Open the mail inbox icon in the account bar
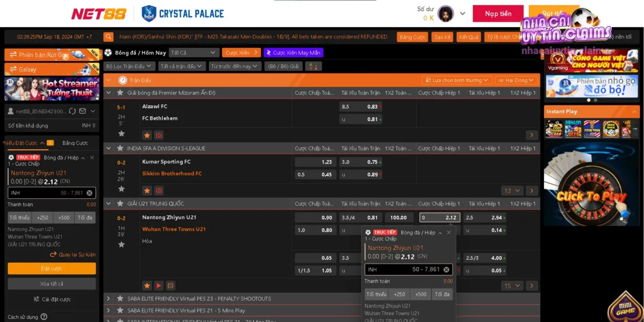Viewport: 644px width, 322px height. (83, 111)
